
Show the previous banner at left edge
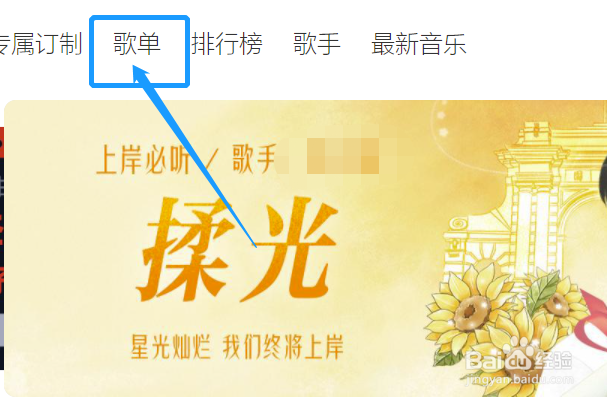pos(2,248)
